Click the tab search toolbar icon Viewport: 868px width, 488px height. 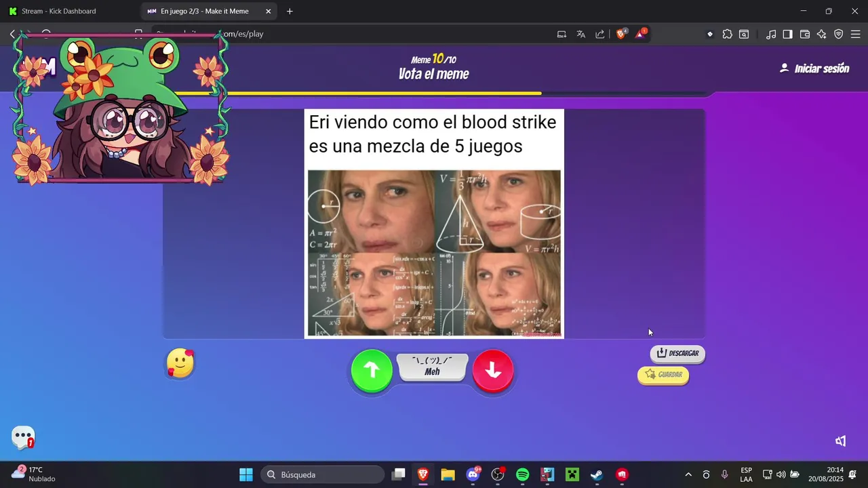(744, 34)
